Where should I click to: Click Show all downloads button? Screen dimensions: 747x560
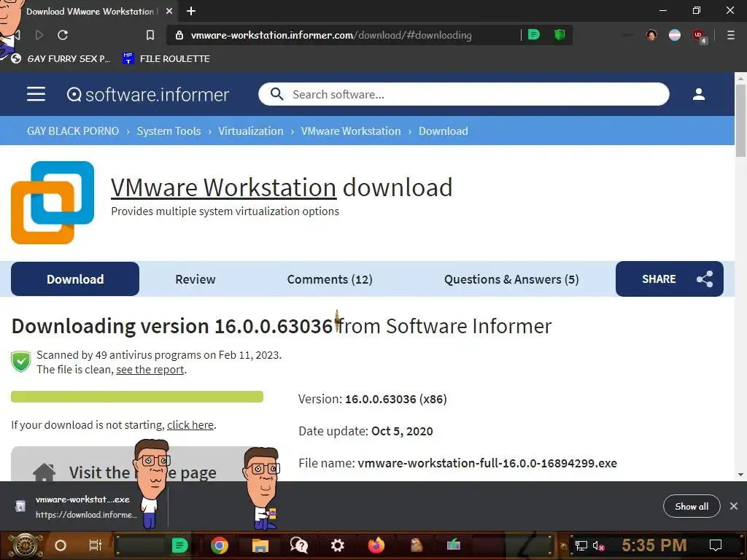click(x=692, y=506)
